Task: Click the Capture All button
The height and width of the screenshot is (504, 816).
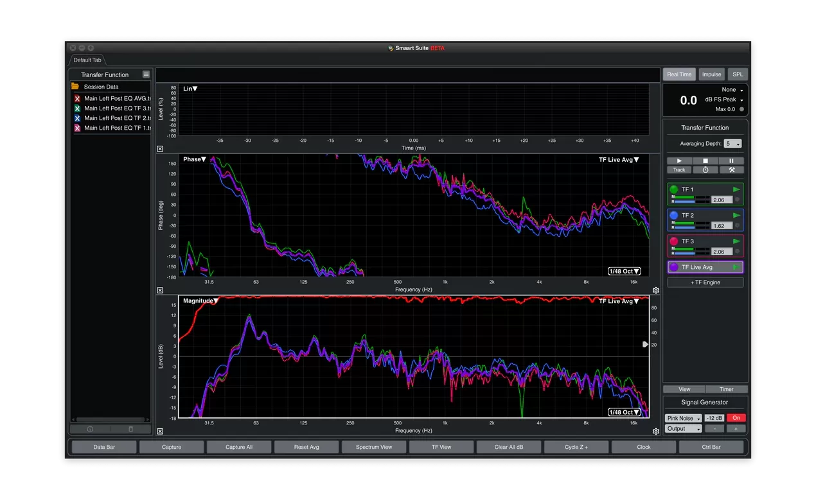Action: tap(239, 447)
